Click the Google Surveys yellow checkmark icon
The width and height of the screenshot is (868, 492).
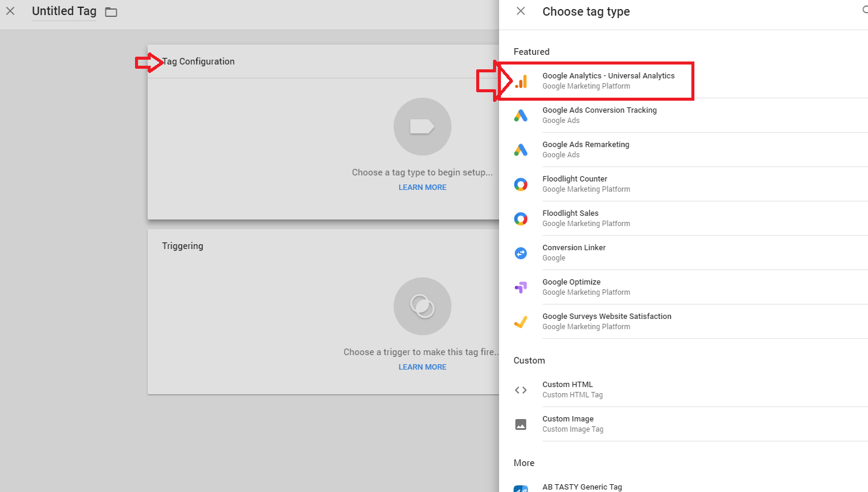coord(521,322)
